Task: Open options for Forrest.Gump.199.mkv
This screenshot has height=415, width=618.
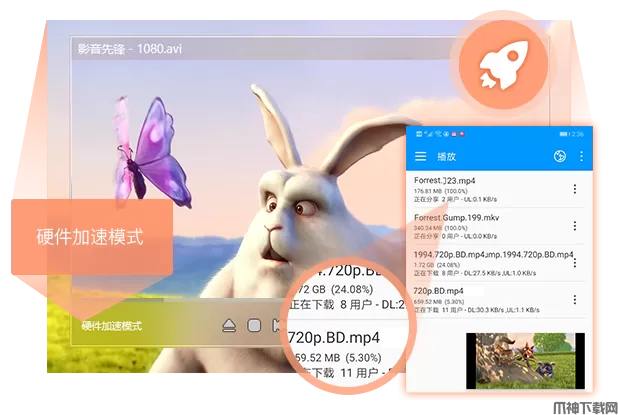Action: 575,226
